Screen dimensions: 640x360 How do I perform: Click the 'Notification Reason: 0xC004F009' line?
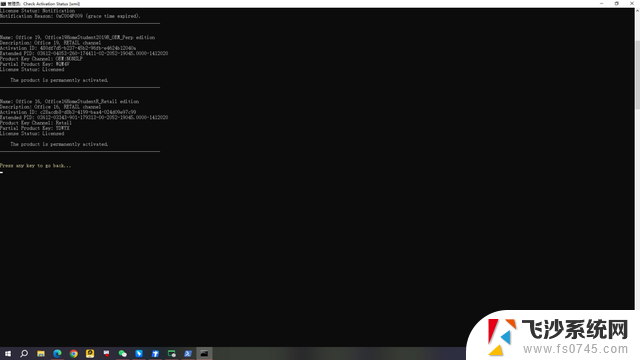[x=70, y=16]
